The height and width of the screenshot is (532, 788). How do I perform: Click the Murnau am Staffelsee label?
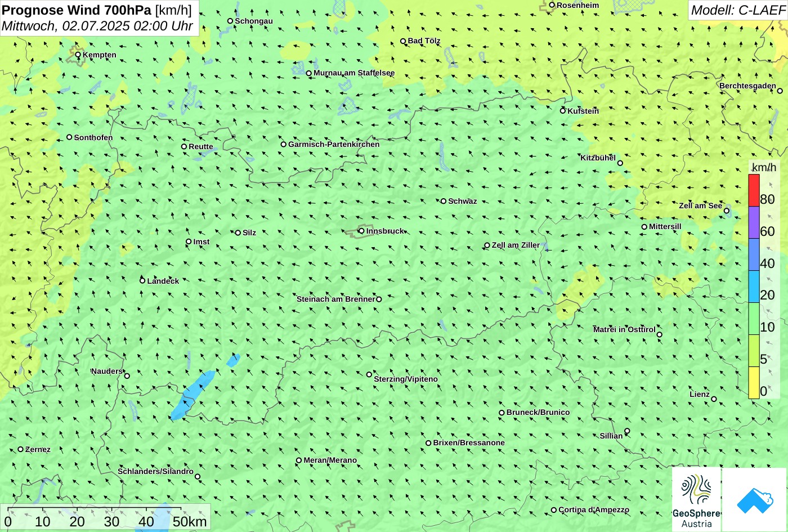coord(354,73)
